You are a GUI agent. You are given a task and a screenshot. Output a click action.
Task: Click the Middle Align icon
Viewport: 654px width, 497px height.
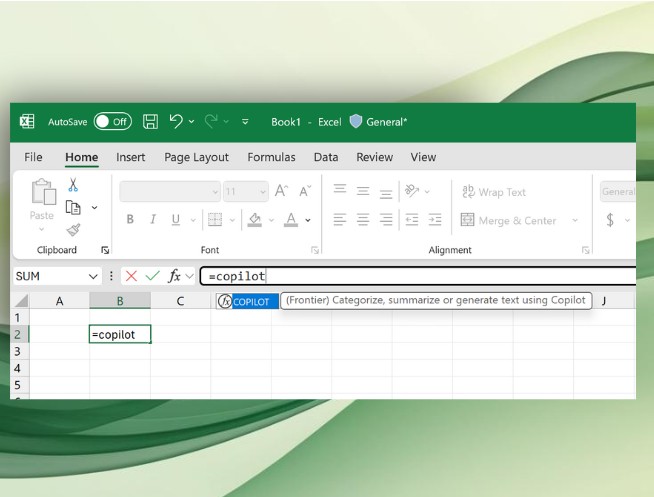(363, 191)
